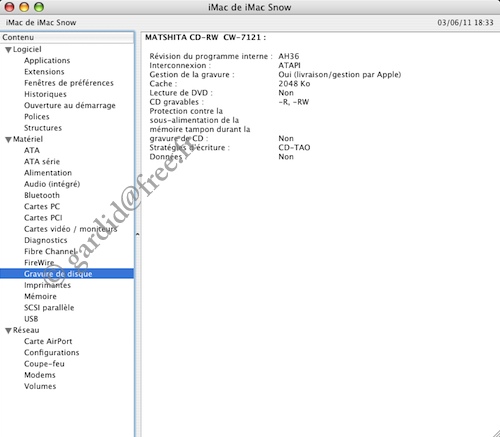The height and width of the screenshot is (437, 500).
Task: Select highlighted Gravure de disque row
Action: tap(67, 274)
